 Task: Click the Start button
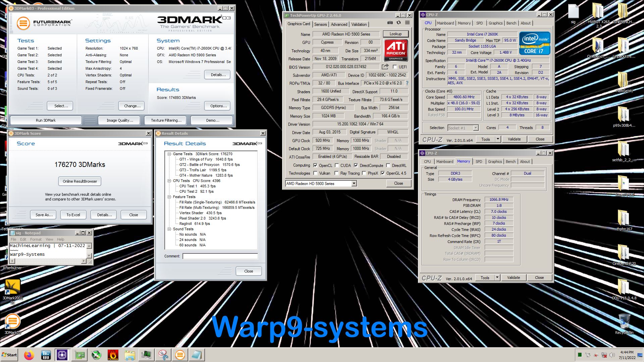click(9, 355)
